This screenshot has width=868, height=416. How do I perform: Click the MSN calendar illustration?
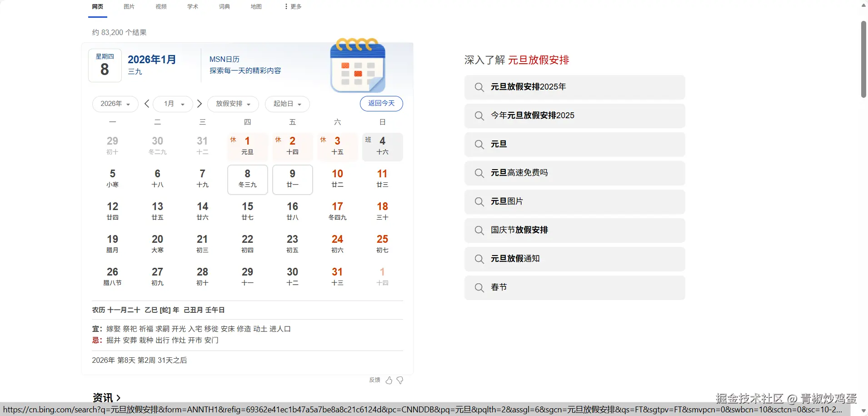click(x=357, y=66)
